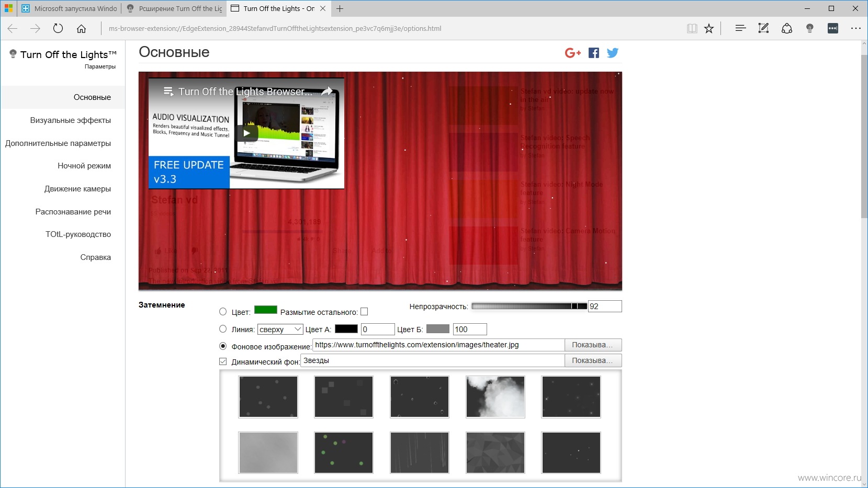This screenshot has width=868, height=488.
Task: Open the web note pen icon
Action: [x=763, y=29]
